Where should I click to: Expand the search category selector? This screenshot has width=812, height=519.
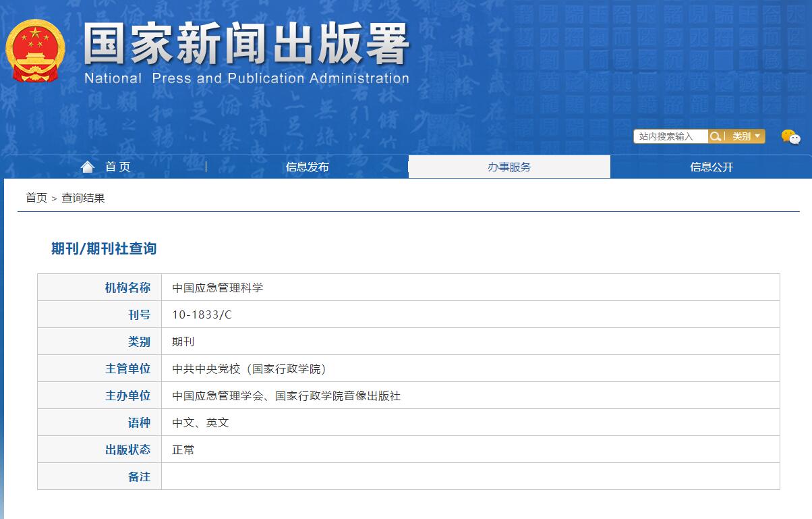click(x=745, y=136)
